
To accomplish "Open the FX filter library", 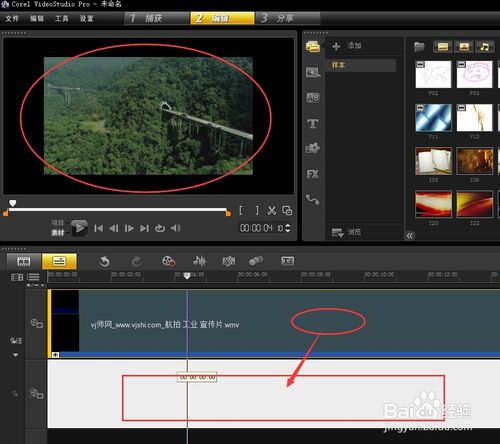I will pyautogui.click(x=312, y=174).
